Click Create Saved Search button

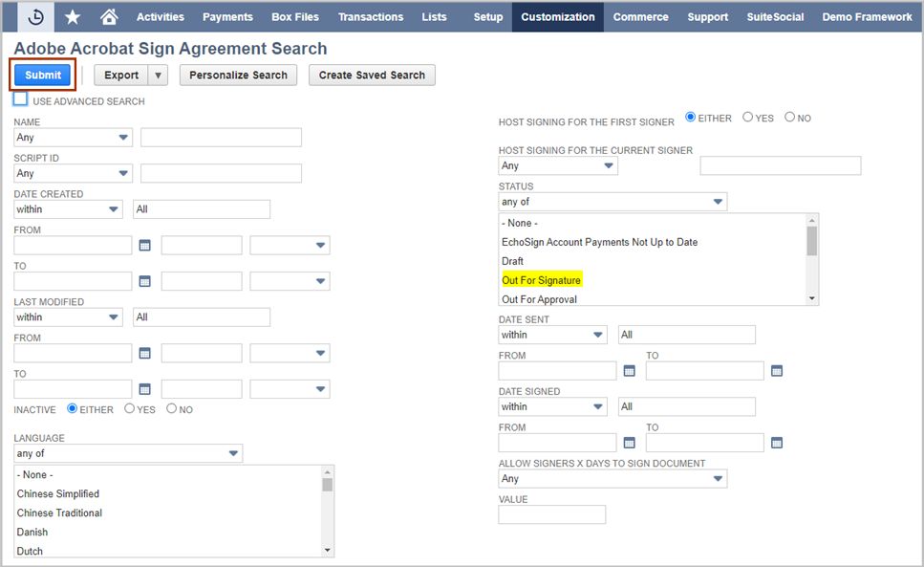point(372,76)
